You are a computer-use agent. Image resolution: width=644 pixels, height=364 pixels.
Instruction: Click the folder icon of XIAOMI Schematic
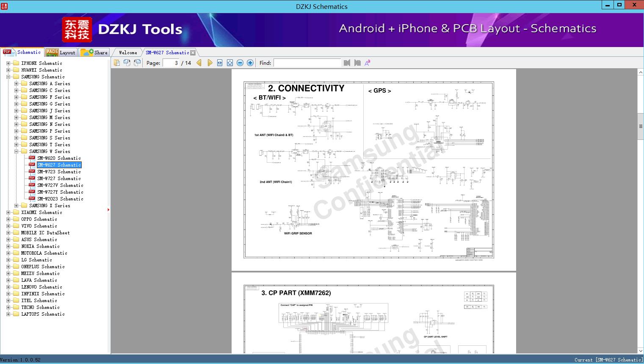coord(16,212)
